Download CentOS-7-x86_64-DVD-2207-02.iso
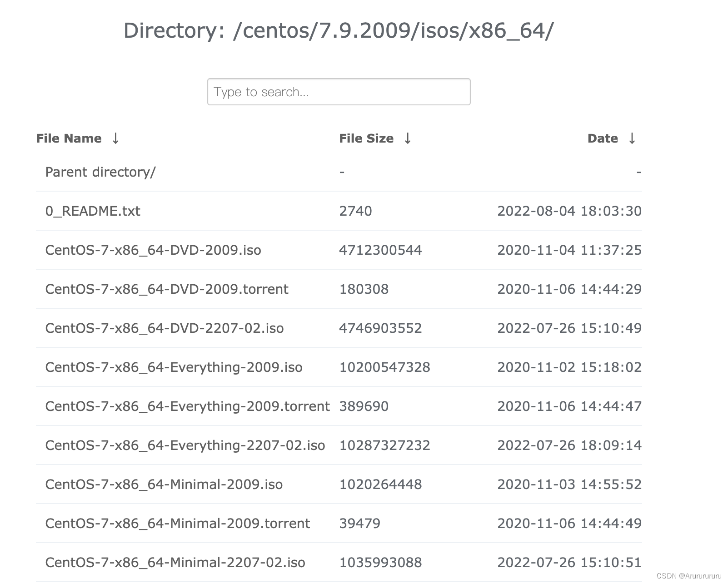The width and height of the screenshot is (728, 583). pos(165,328)
